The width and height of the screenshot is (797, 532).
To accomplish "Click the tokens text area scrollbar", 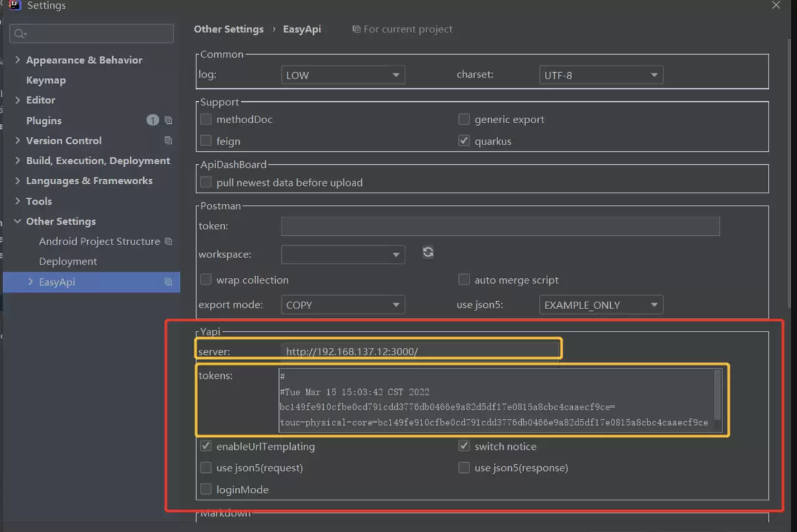I will (717, 394).
